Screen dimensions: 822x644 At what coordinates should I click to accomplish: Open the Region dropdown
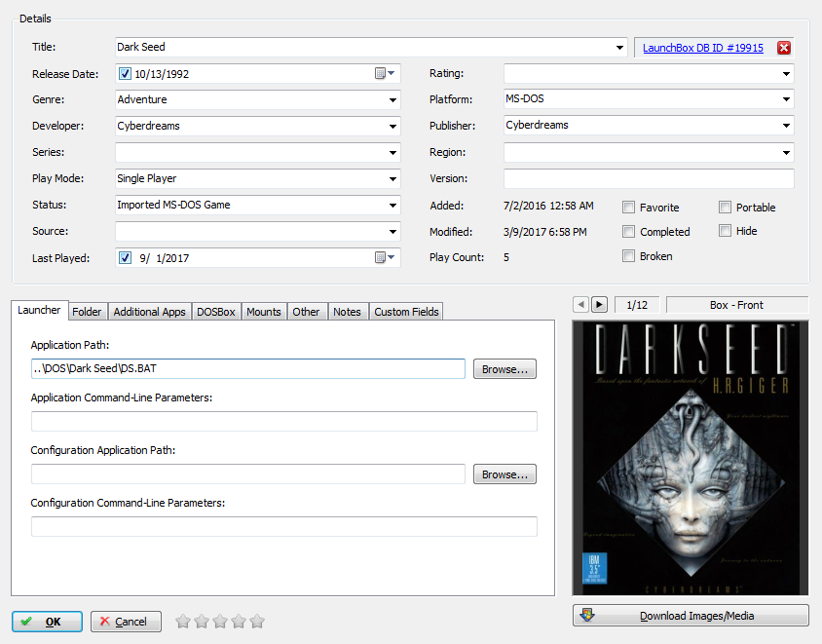point(786,152)
